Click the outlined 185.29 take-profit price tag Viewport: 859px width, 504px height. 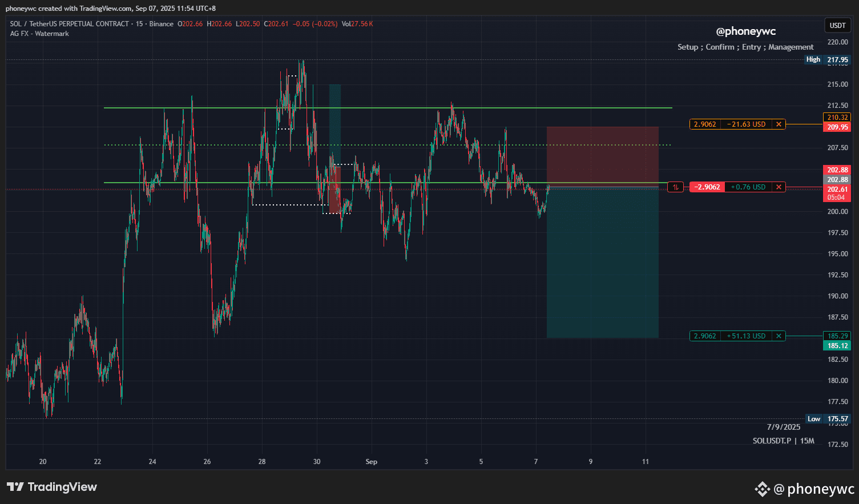(837, 336)
